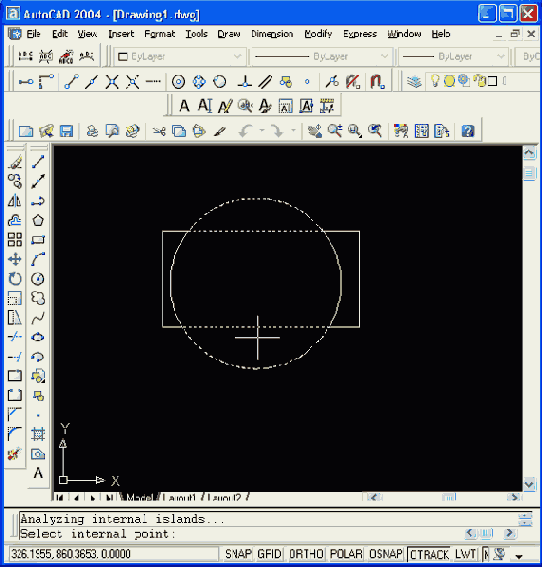Select the Move tool

pyautogui.click(x=15, y=259)
